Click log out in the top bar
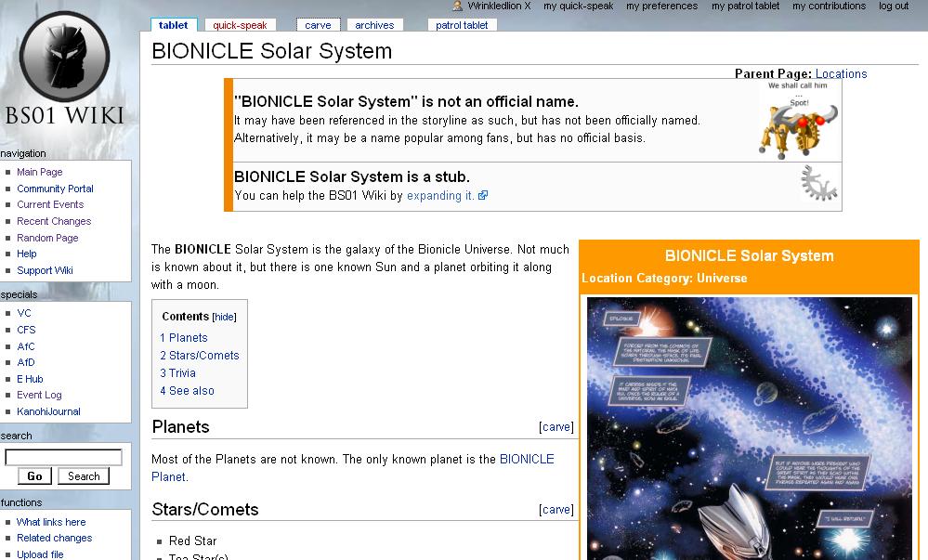Image resolution: width=928 pixels, height=560 pixels. (893, 6)
